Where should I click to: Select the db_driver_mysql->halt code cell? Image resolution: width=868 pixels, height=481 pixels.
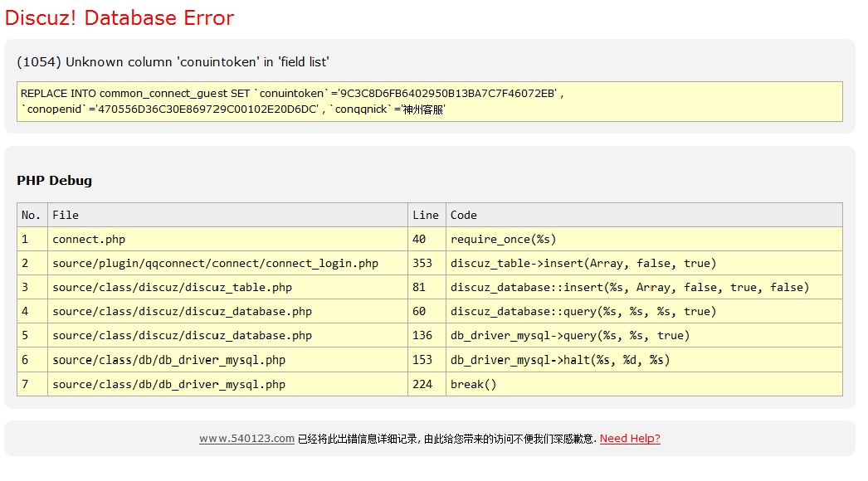[x=559, y=360]
